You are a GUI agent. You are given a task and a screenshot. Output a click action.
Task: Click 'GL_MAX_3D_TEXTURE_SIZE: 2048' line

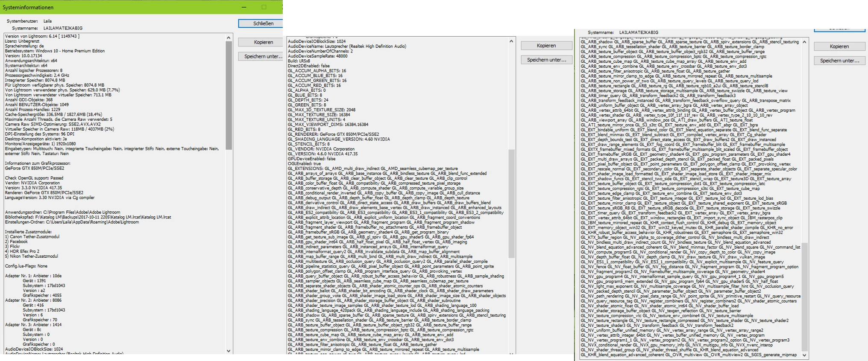coord(322,110)
